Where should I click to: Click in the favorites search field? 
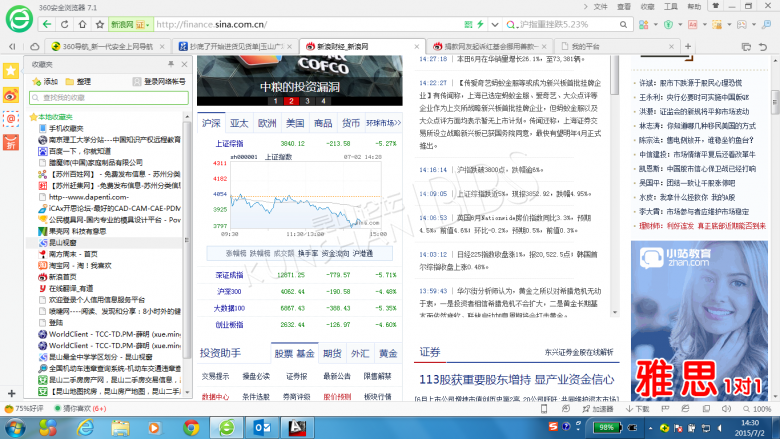click(x=109, y=97)
